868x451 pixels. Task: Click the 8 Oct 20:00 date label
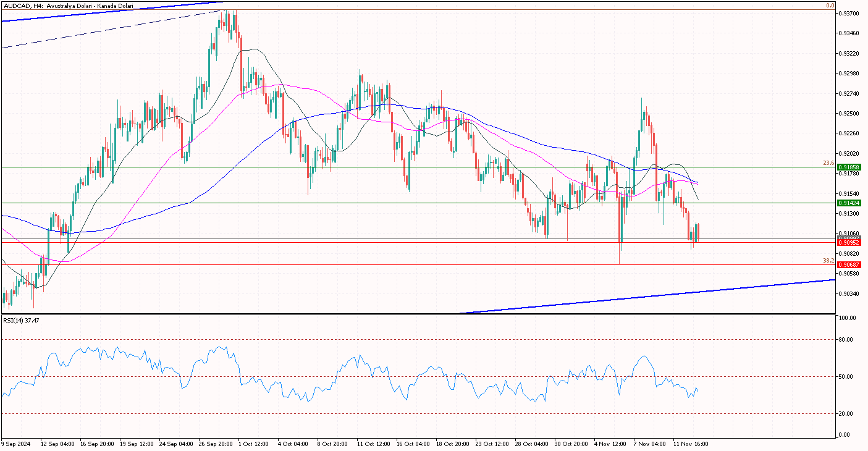[333, 444]
